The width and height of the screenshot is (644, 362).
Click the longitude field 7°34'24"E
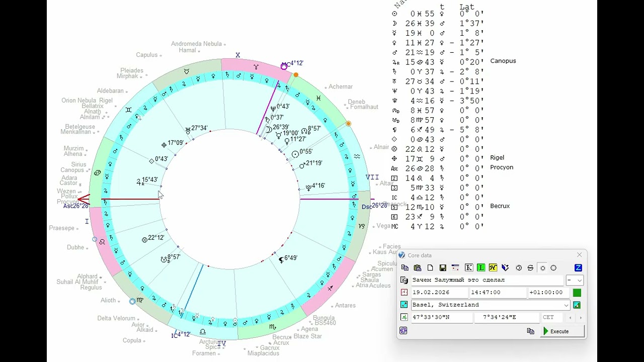tap(506, 317)
